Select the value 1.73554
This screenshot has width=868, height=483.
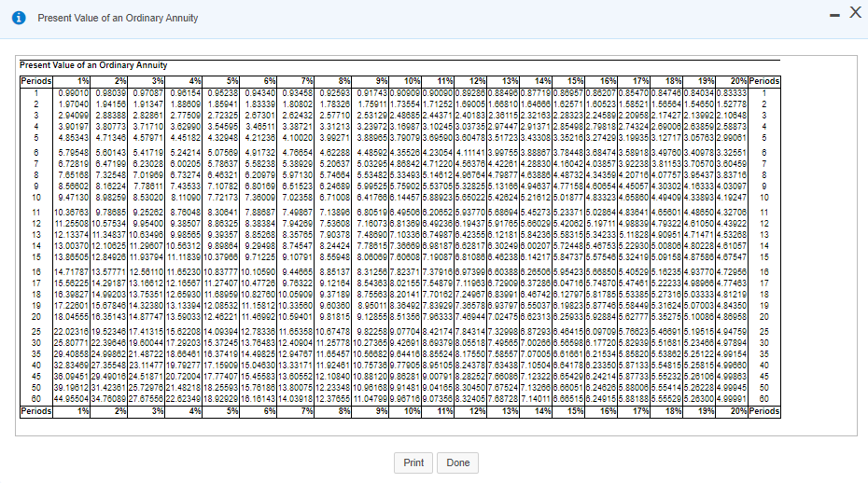pos(406,104)
